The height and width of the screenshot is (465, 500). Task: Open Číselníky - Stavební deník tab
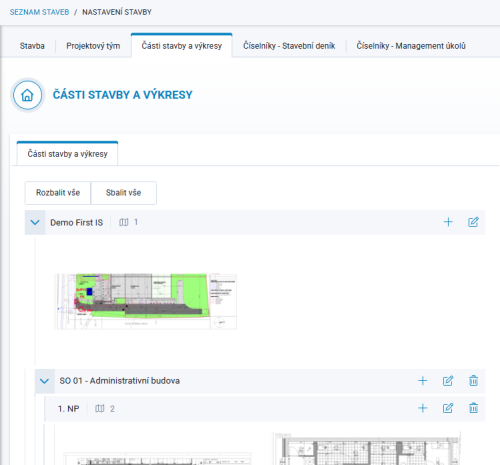289,46
